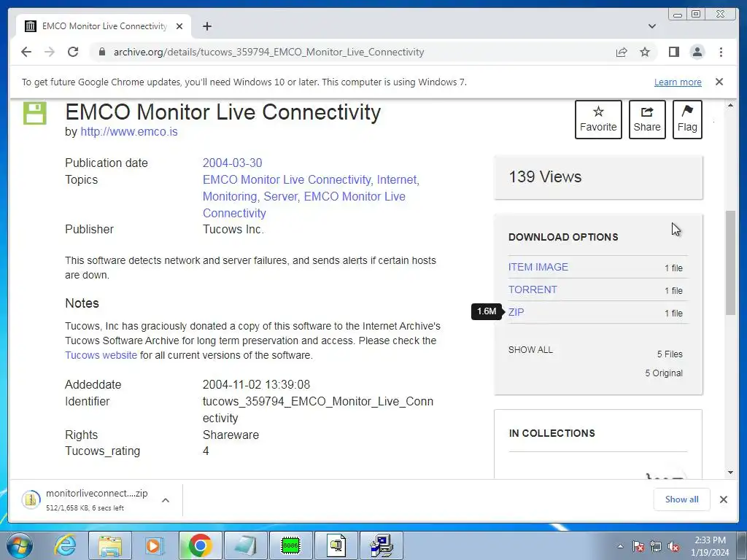Open the Chrome profile avatar
This screenshot has width=747, height=560.
697,52
